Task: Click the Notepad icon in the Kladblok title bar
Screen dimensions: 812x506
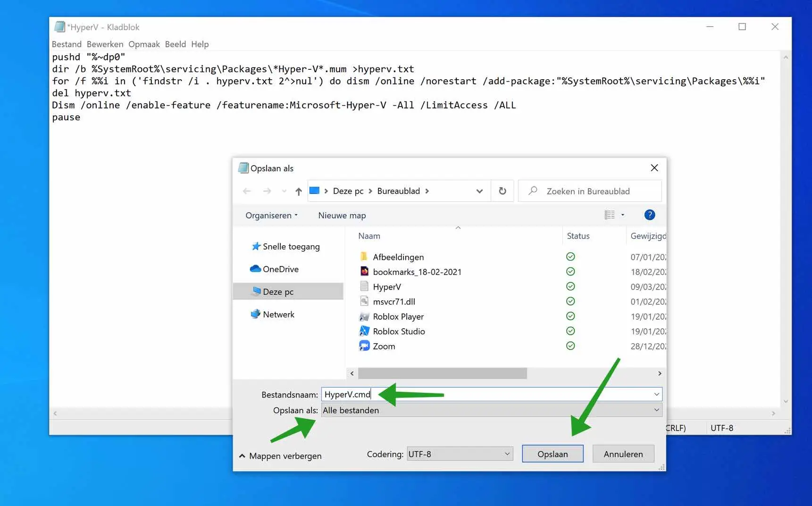Action: (60, 27)
